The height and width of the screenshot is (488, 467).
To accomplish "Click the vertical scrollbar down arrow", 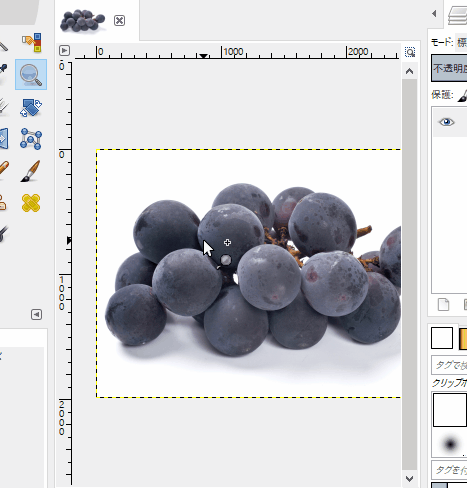I will click(x=410, y=479).
